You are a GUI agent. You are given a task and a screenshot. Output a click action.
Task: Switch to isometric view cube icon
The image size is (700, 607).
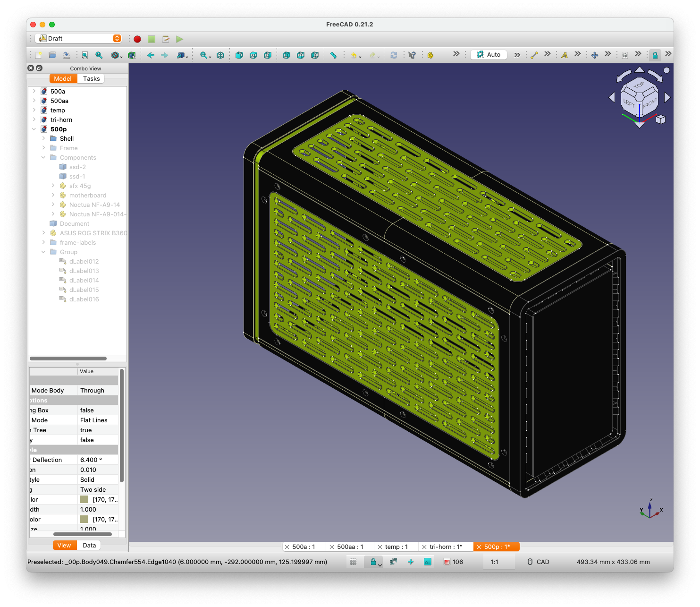pos(220,55)
